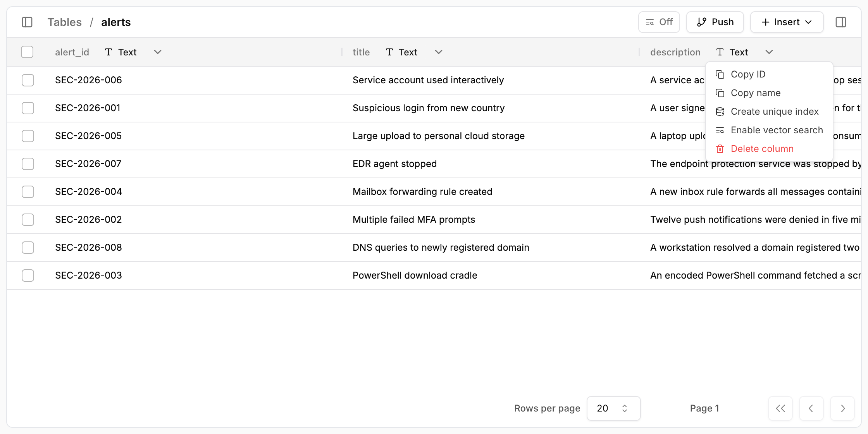The image size is (868, 434).
Task: Go to previous page arrow
Action: (811, 408)
